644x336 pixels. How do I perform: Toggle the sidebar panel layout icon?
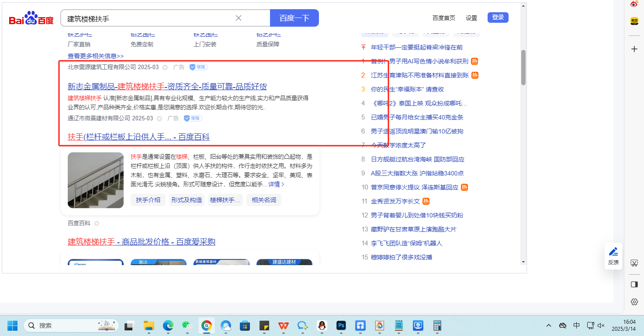coord(634,284)
